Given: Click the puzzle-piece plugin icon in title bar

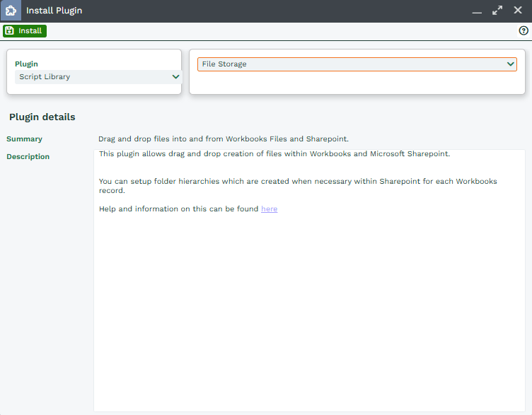Looking at the screenshot, I should [11, 11].
